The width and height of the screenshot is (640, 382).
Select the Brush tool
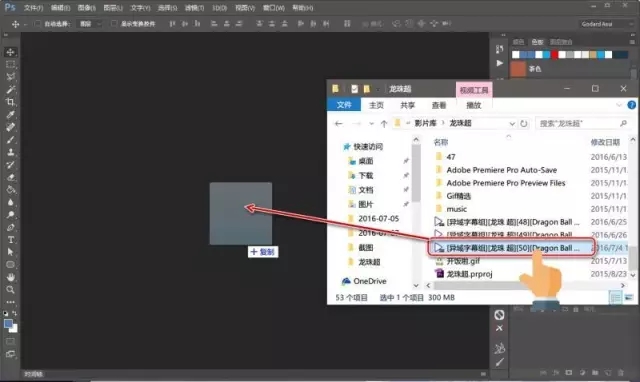pos(11,140)
